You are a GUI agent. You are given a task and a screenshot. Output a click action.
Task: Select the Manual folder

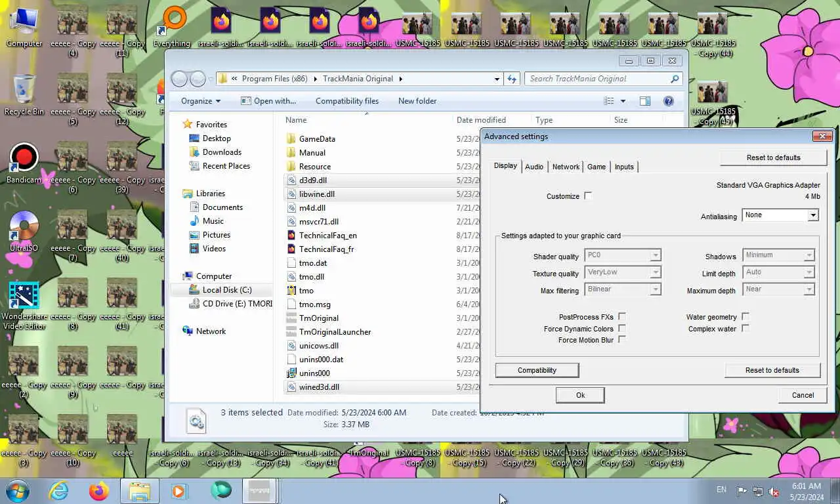(x=312, y=152)
